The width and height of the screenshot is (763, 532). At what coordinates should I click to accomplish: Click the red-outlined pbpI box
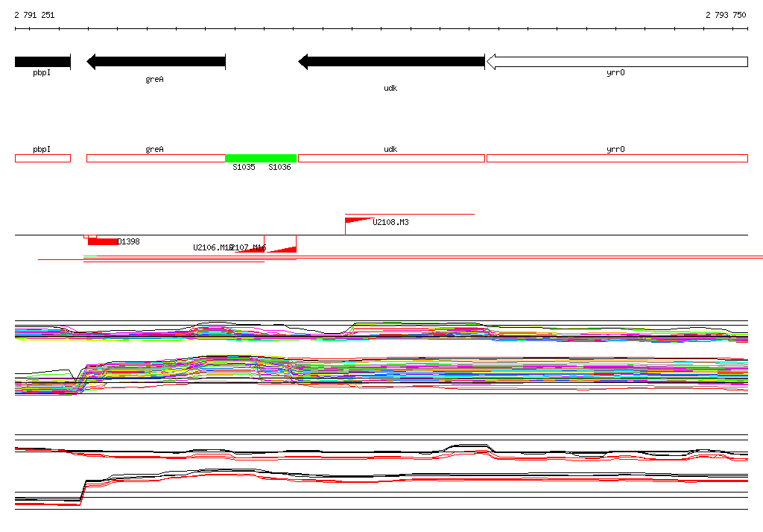(x=42, y=158)
